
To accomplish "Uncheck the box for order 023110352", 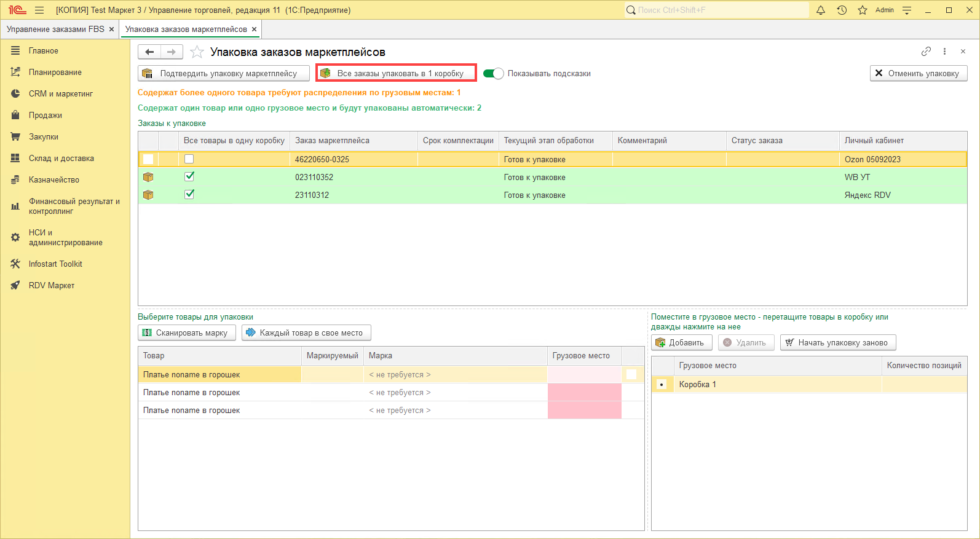I will (189, 177).
